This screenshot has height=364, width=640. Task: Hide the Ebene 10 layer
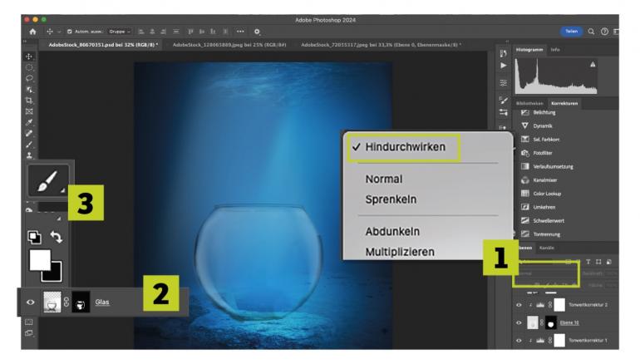(x=519, y=322)
